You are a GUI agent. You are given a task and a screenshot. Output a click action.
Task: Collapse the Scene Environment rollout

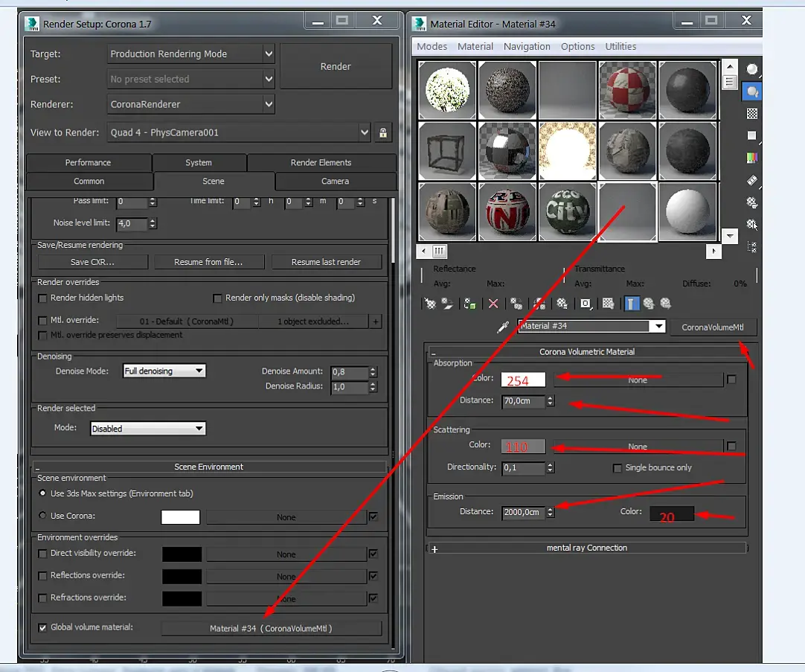click(x=208, y=467)
